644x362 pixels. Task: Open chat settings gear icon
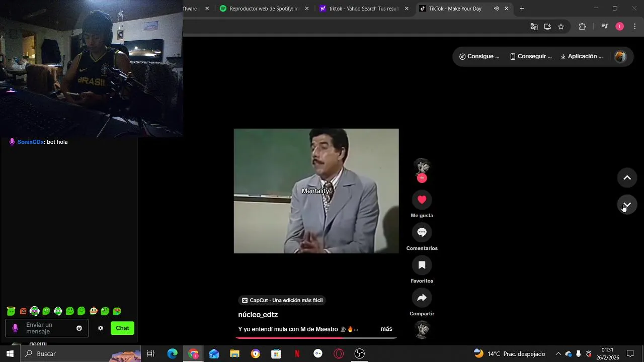pos(101,328)
